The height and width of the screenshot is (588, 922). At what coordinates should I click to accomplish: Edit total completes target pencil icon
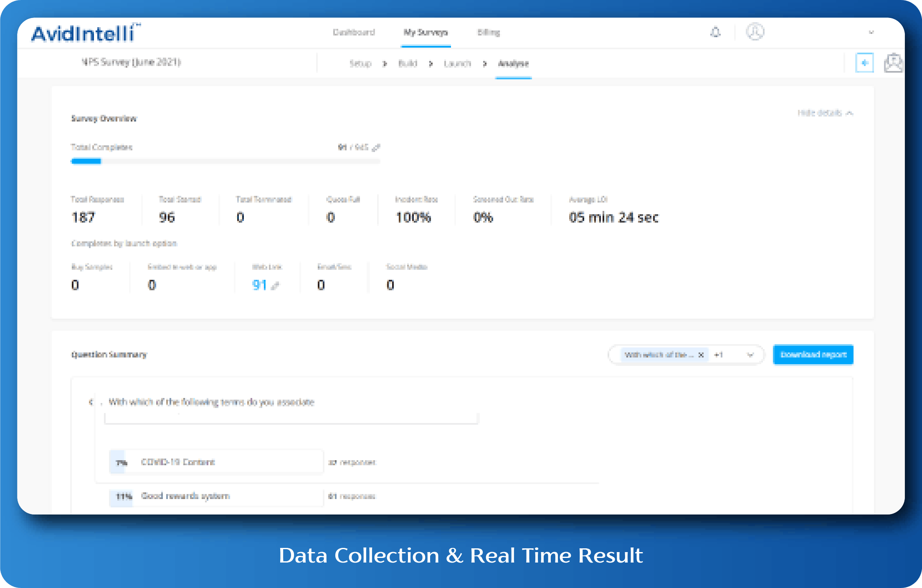tap(376, 147)
